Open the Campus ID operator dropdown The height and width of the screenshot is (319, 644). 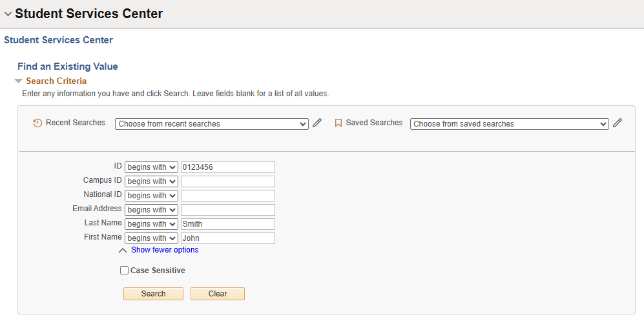pyautogui.click(x=151, y=181)
